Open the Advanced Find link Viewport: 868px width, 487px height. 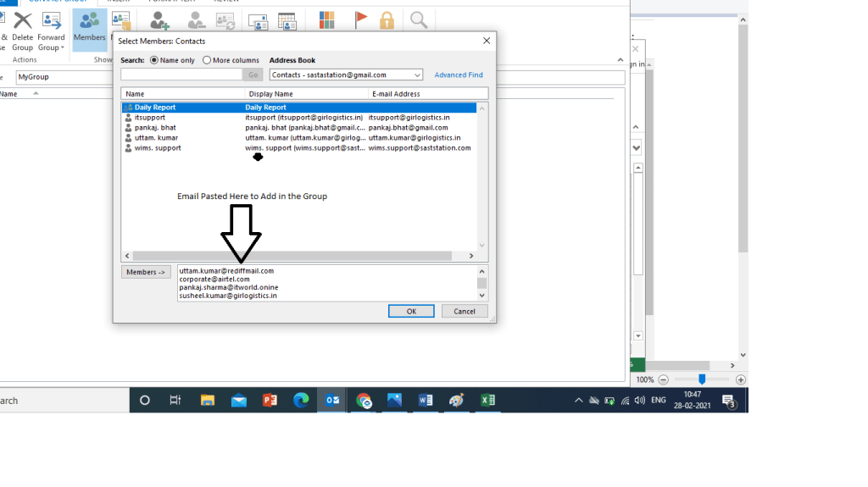[x=459, y=75]
